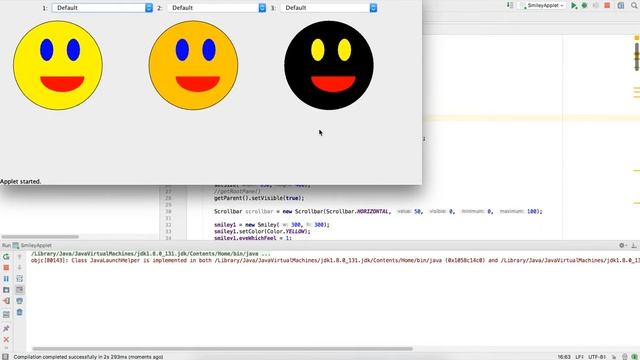Open the inspections profile icon in status bar
The width and height of the screenshot is (640, 360).
point(625,357)
